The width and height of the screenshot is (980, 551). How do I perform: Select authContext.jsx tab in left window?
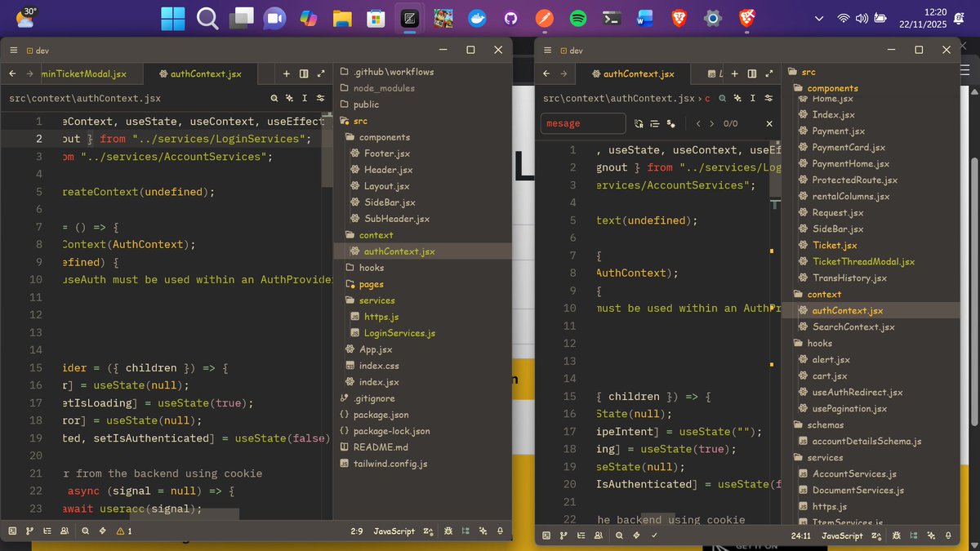tap(200, 73)
